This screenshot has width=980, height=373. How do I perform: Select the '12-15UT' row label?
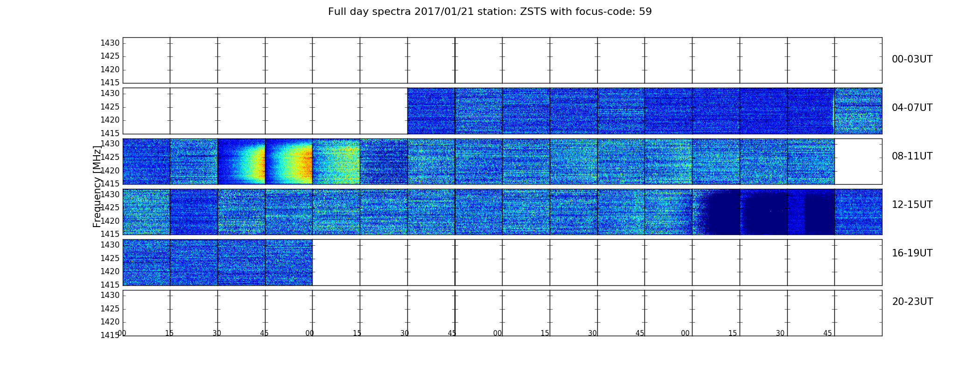(x=912, y=205)
